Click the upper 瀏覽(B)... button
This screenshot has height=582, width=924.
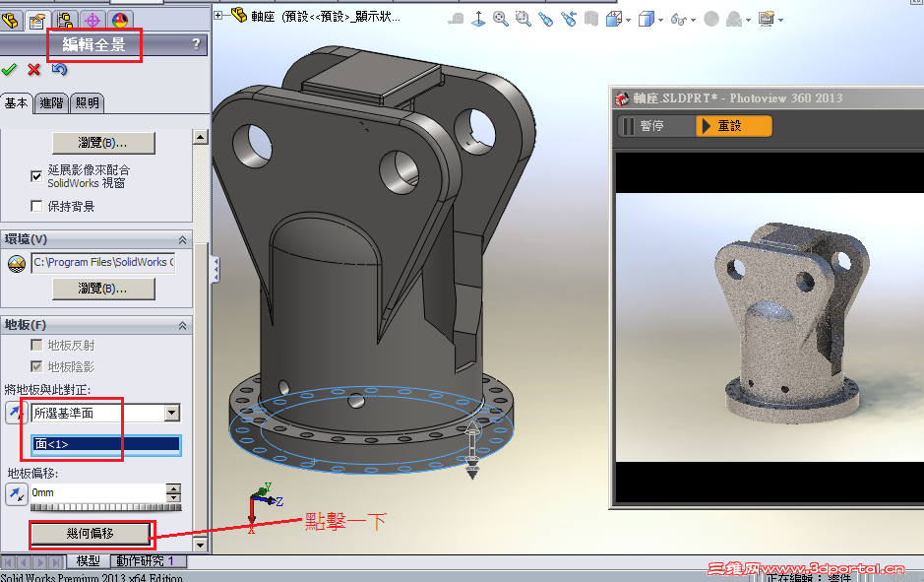[103, 143]
